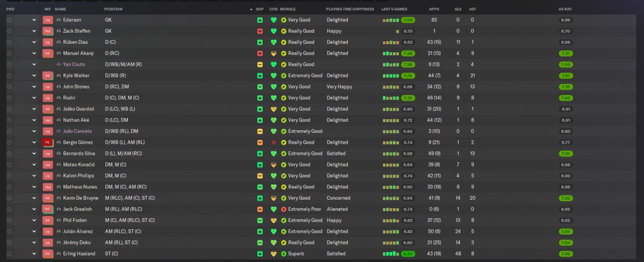Screen dimensions: 644x262
Task: Toggle the picked checkmark for Erling Haaland
Action: pos(9,253)
